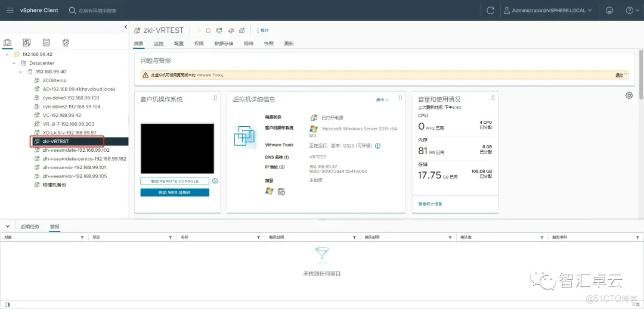The width and height of the screenshot is (644, 309).
Task: Collapse the Datacenter tree node
Action: tap(14, 63)
